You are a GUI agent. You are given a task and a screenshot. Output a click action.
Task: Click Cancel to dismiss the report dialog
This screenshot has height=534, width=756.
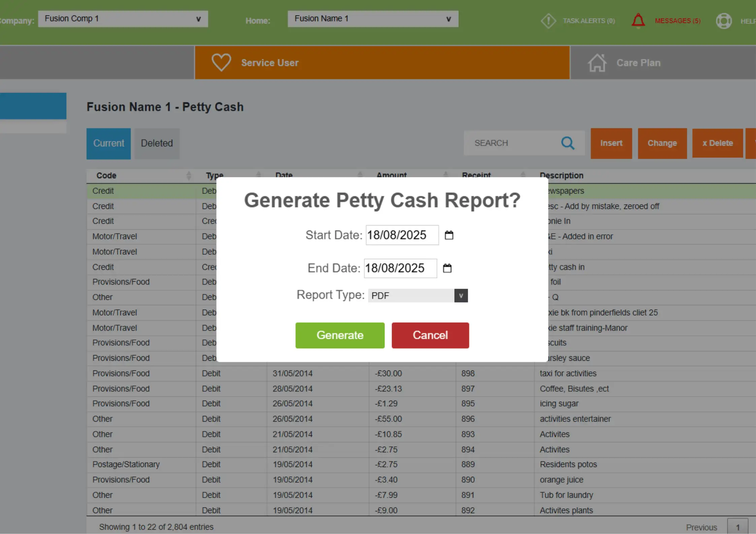[430, 335]
